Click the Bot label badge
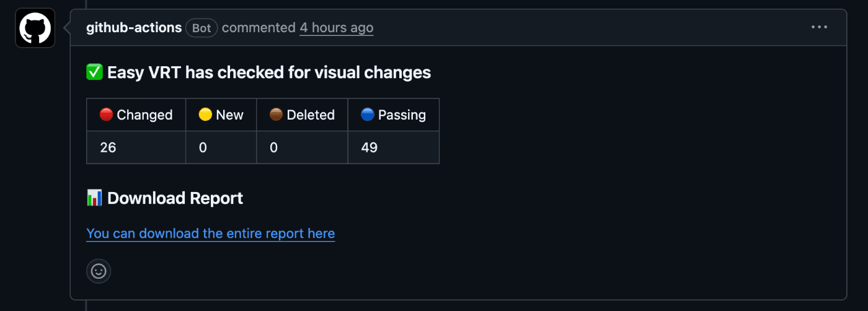 [201, 28]
